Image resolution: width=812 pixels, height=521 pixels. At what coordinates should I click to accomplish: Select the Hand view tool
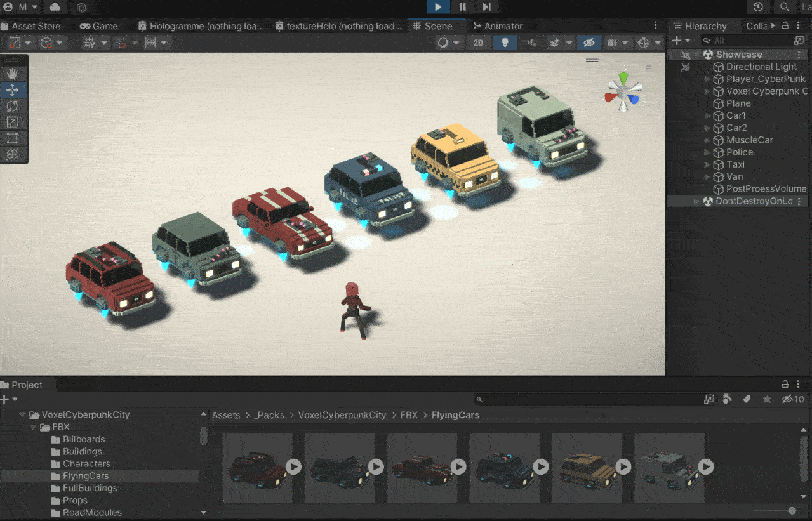(x=13, y=74)
